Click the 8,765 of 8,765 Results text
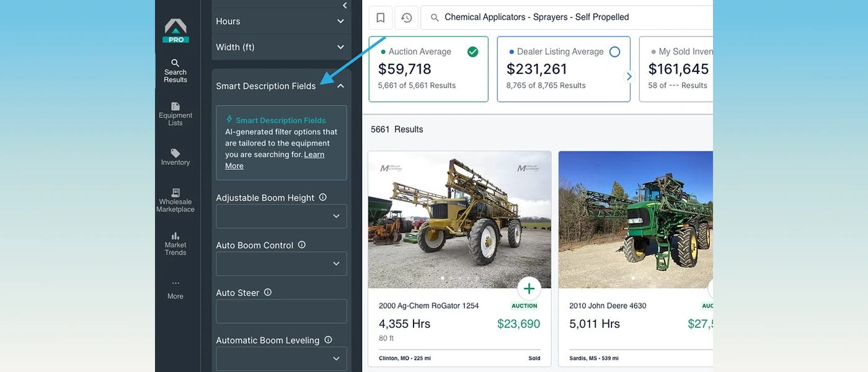 click(546, 86)
